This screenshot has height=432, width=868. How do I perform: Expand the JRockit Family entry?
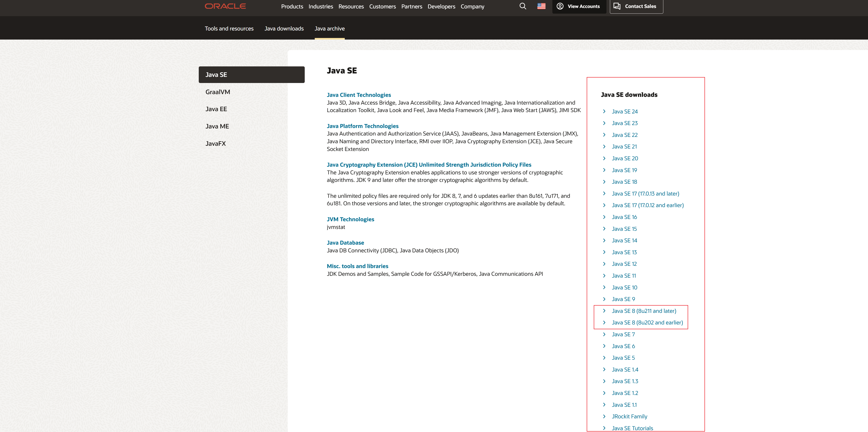(629, 416)
